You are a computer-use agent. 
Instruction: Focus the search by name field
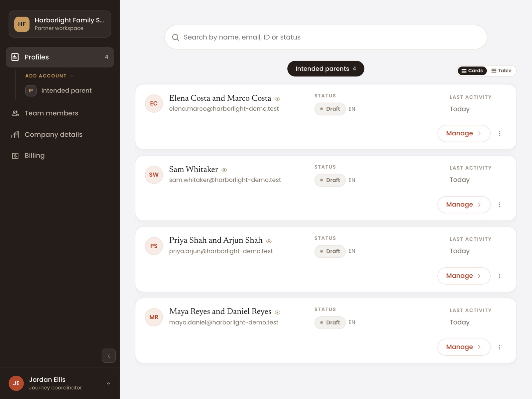point(326,37)
